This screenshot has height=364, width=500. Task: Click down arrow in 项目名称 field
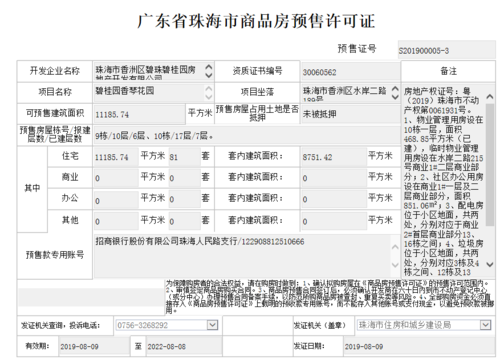point(209,97)
